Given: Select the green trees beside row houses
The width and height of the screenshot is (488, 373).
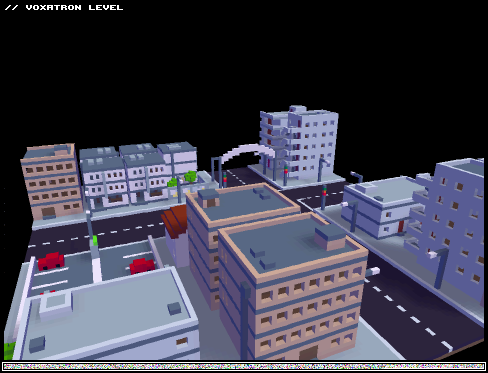Looking at the screenshot, I should tap(182, 179).
